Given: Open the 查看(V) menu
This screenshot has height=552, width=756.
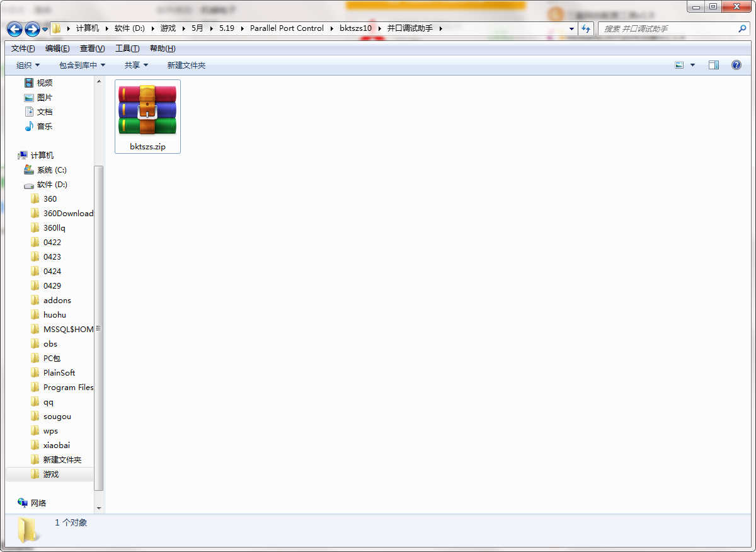Looking at the screenshot, I should click(x=92, y=49).
